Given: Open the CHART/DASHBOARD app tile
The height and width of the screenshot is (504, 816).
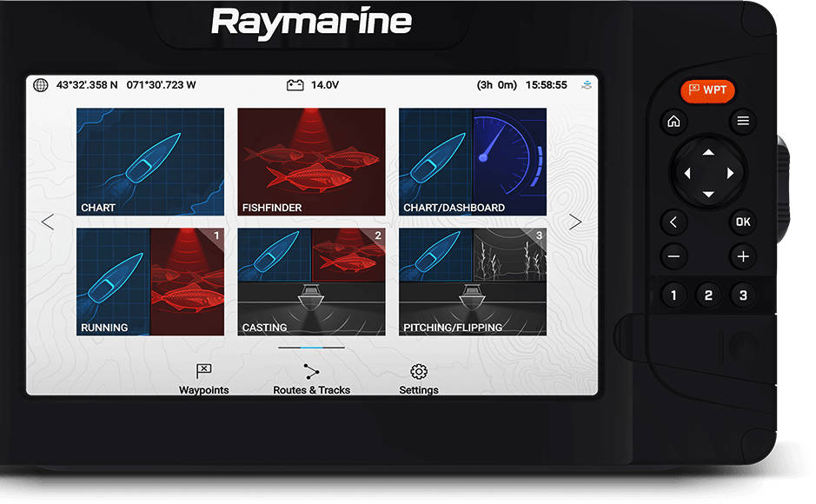Looking at the screenshot, I should [473, 162].
